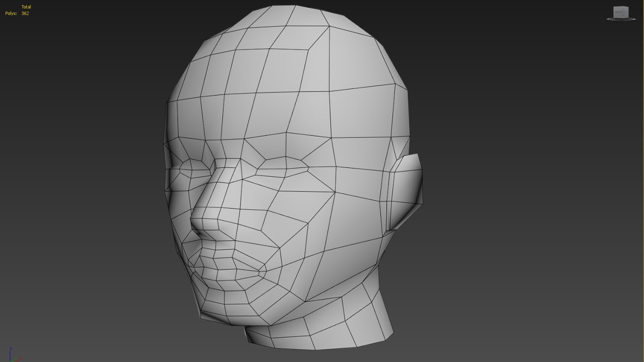Image resolution: width=644 pixels, height=362 pixels.
Task: Click the "Total" statistics label
Action: click(x=26, y=7)
